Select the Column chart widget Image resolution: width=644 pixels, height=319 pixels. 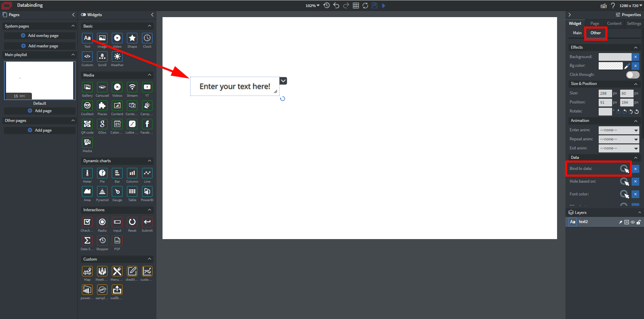132,173
